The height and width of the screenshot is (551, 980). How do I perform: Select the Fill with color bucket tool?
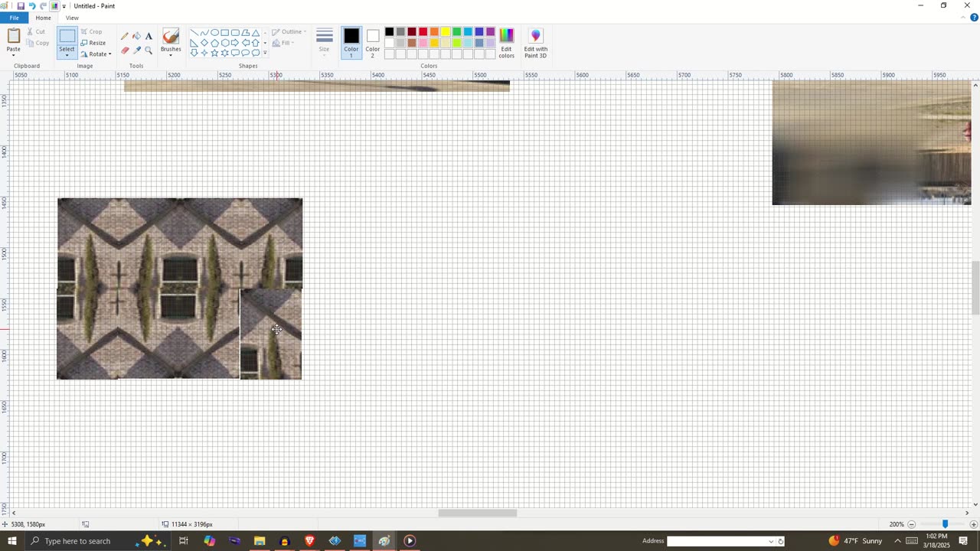[x=136, y=36]
